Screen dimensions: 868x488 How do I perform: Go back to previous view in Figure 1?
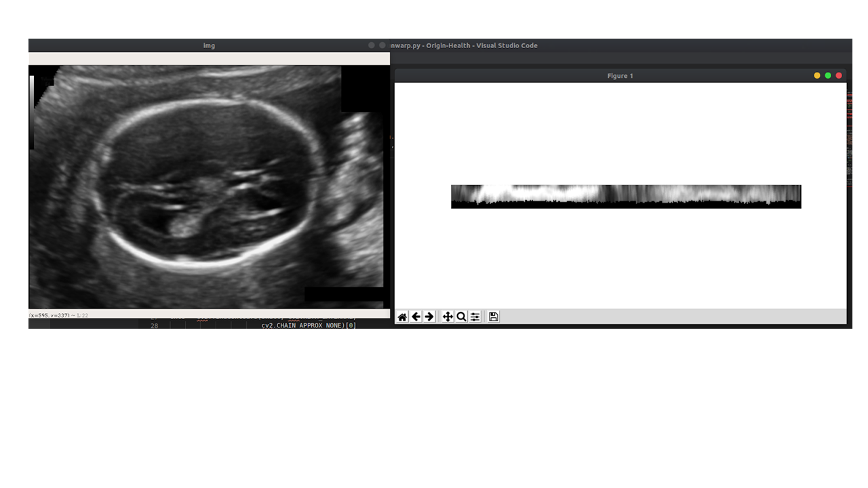coord(416,317)
